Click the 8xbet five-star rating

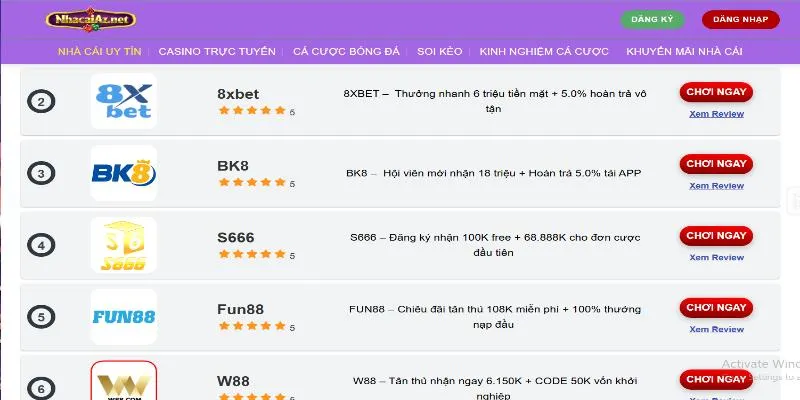252,110
